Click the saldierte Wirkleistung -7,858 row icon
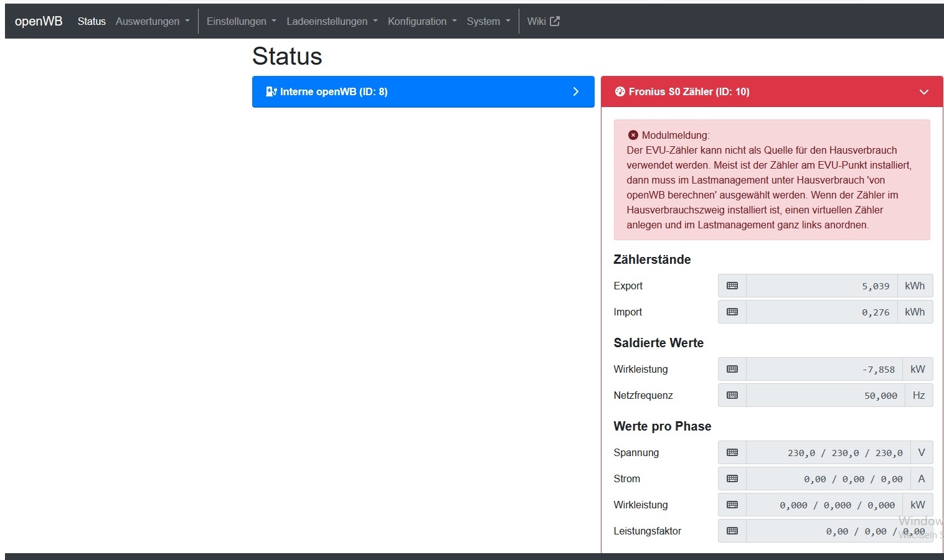Screen dimensions: 944x560 pos(732,369)
